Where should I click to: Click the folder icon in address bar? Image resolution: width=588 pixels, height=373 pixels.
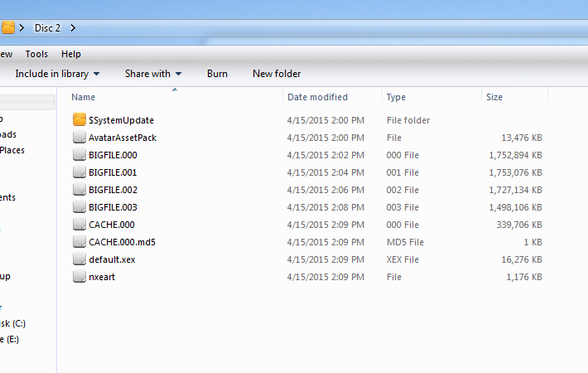[8, 28]
